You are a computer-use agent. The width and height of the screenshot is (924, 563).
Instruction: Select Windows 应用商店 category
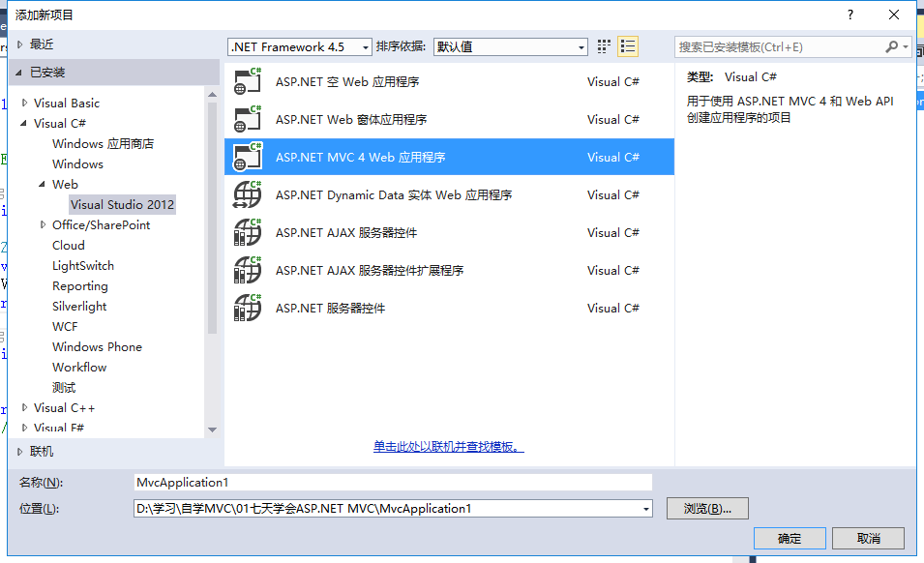pyautogui.click(x=103, y=144)
